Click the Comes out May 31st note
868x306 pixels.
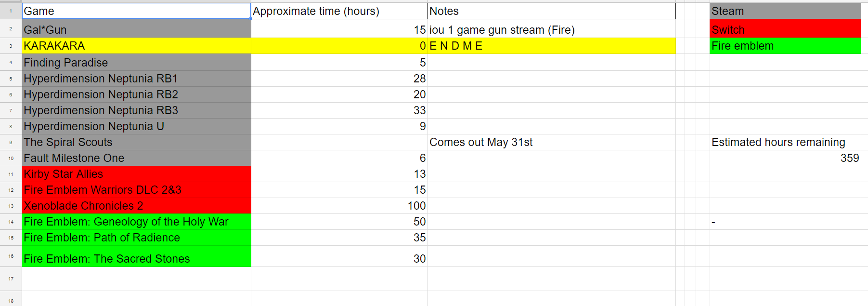pyautogui.click(x=481, y=142)
